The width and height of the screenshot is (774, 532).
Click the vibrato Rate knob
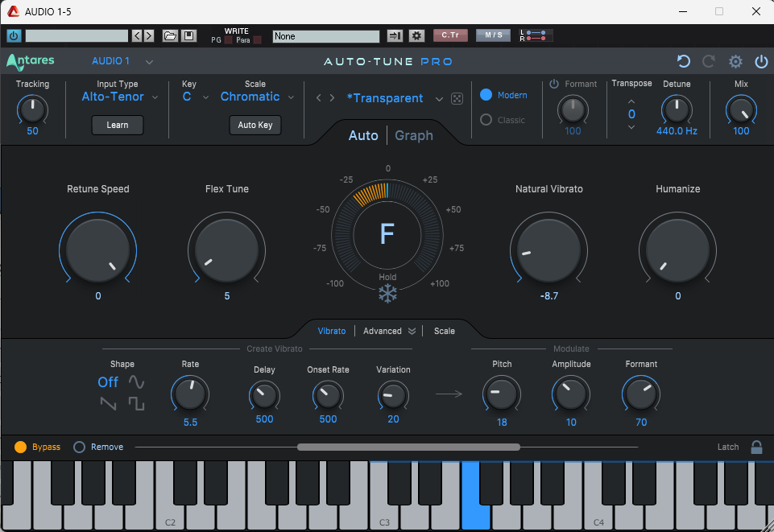click(x=190, y=394)
